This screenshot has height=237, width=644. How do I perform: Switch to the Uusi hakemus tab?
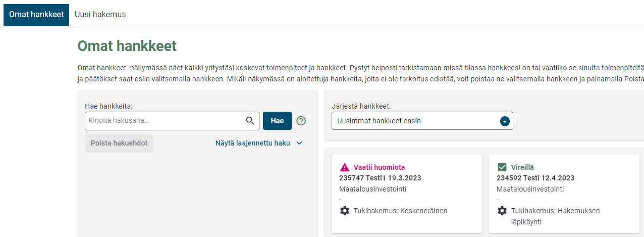(100, 14)
